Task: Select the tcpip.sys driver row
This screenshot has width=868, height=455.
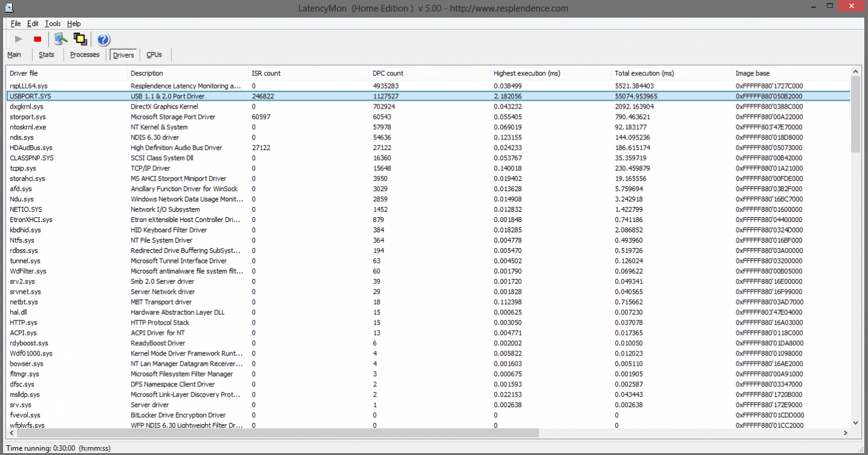Action: coord(429,169)
